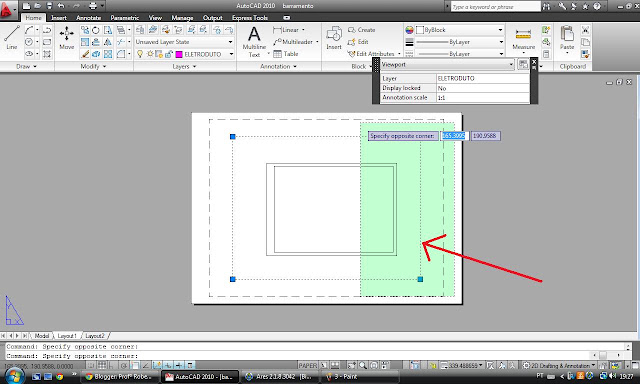Viewport: 640px width, 384px height.
Task: Open the Insert ribbon tab
Action: (x=59, y=18)
